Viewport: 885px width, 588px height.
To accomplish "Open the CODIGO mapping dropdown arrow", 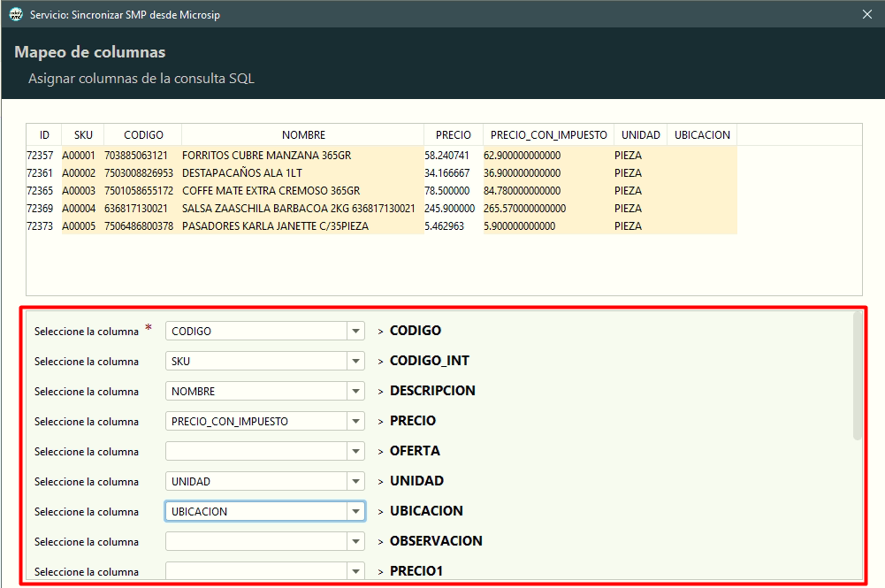I will [x=355, y=331].
